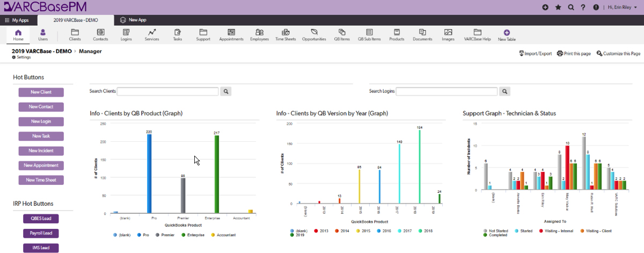Open the Products table
This screenshot has width=644, height=253.
(397, 35)
